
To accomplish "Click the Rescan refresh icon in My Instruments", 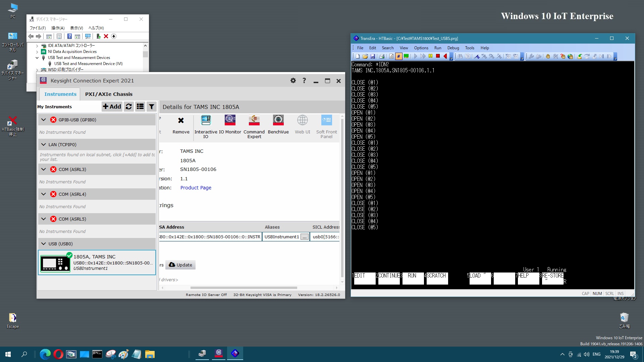I will pos(128,107).
